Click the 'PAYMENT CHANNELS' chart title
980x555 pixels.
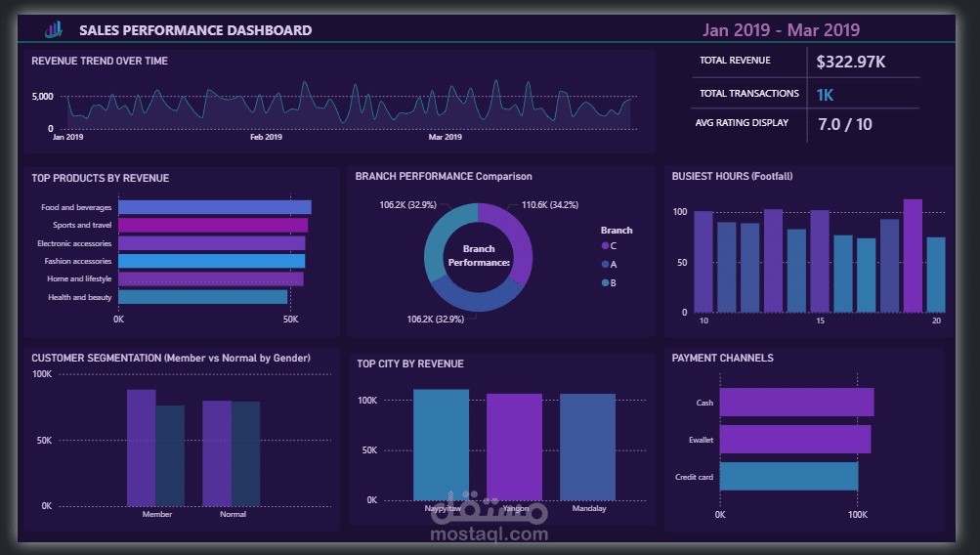722,359
